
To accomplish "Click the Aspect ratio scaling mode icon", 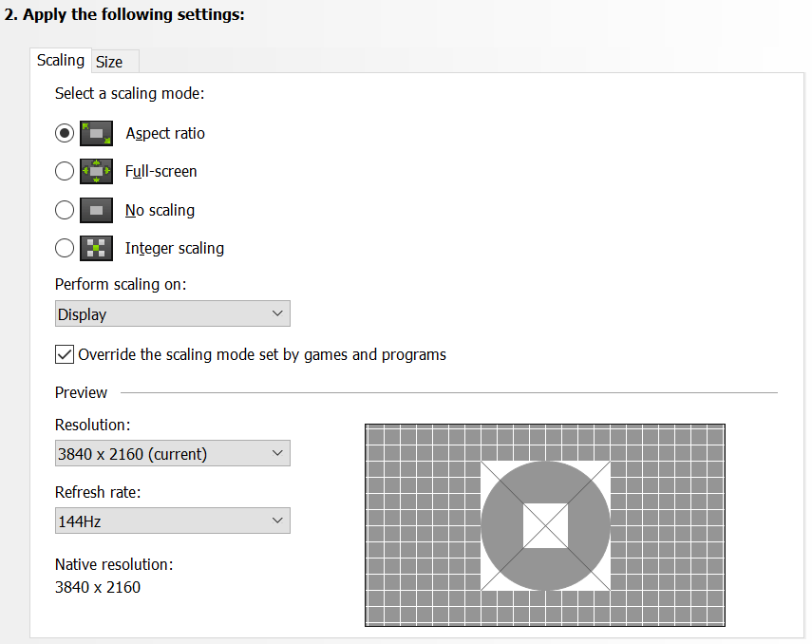I will 96,133.
